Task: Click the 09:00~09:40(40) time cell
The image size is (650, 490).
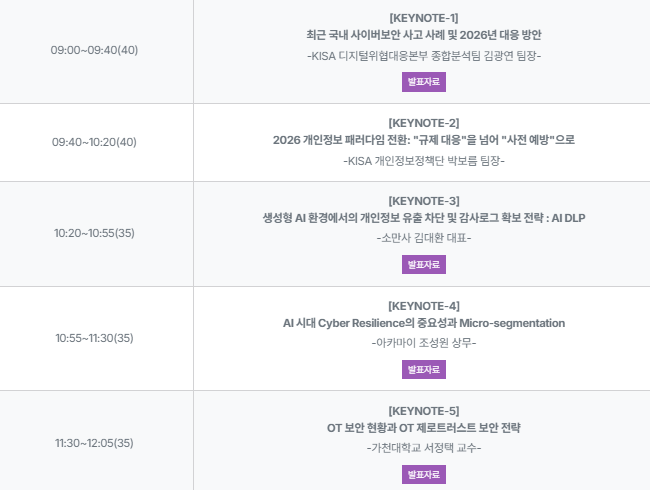Action: (x=94, y=50)
